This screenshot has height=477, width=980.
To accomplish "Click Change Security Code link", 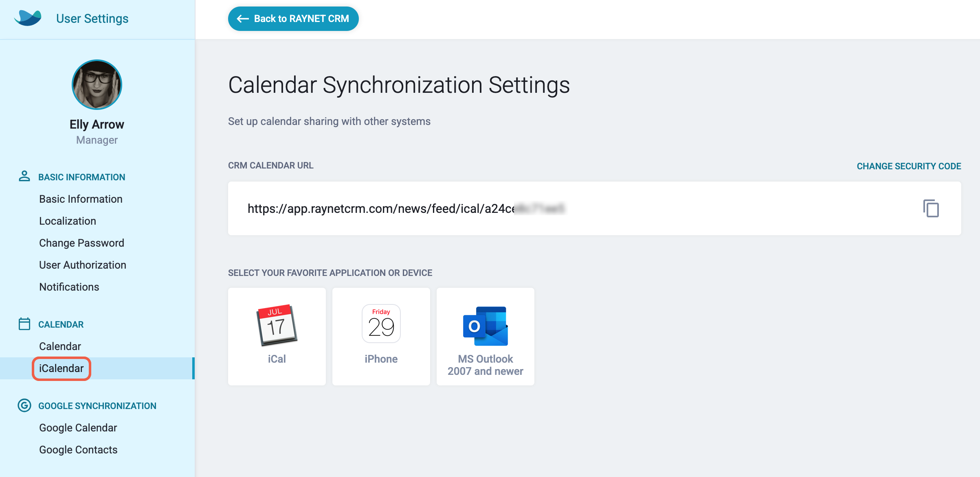I will click(x=909, y=166).
